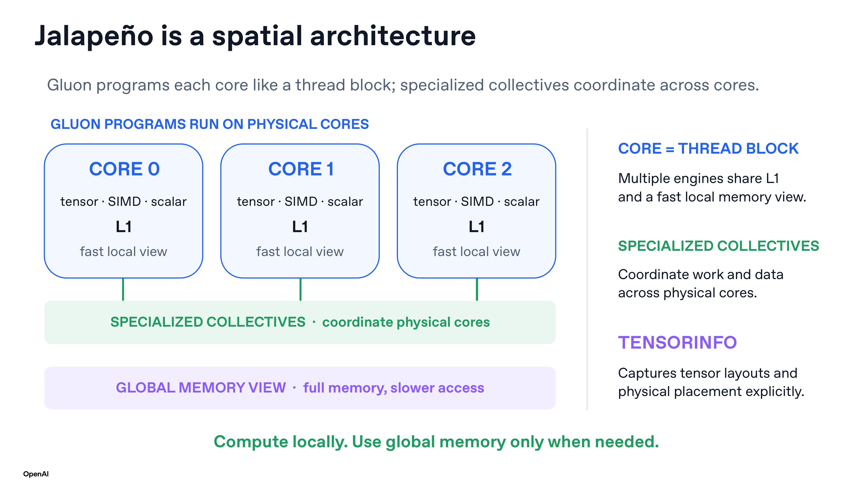
Task: Click the text 'Coordinate work and data'
Action: tap(701, 274)
